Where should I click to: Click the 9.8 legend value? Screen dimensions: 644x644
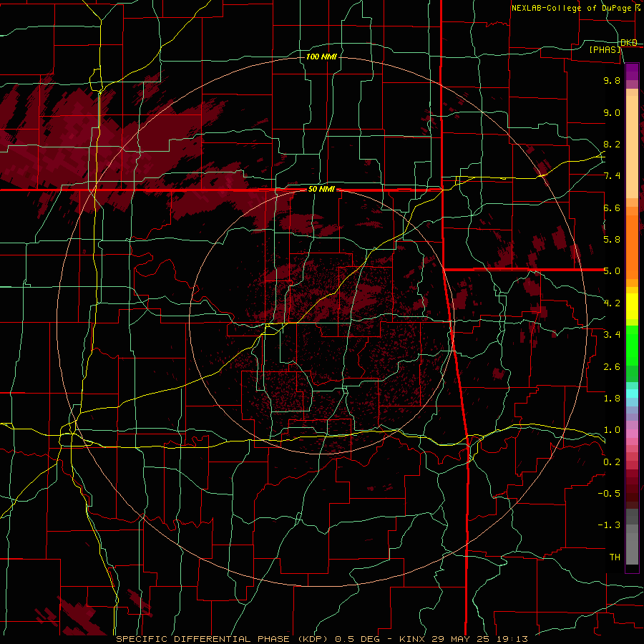612,80
